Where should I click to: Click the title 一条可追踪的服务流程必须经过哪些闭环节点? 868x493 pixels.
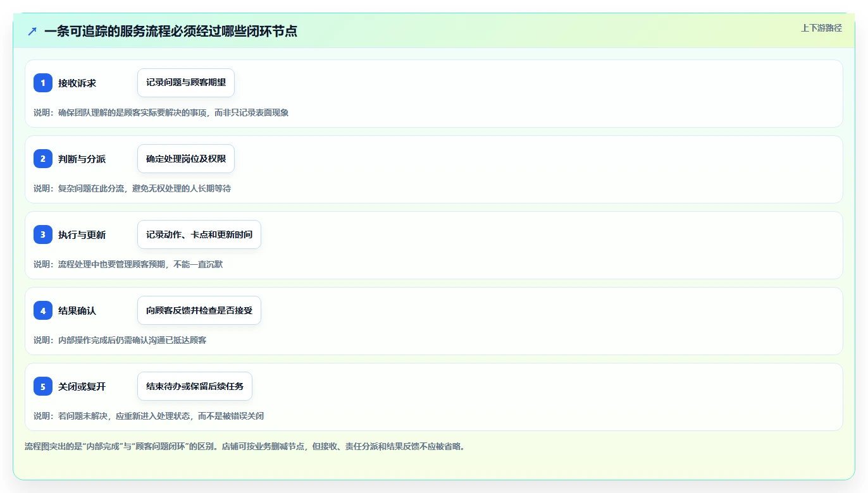coord(171,31)
